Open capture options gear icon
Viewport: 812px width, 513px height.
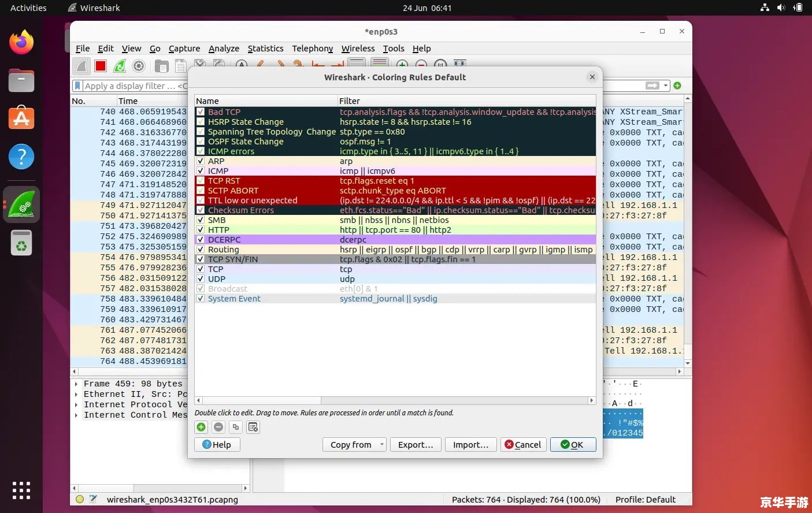pos(139,66)
